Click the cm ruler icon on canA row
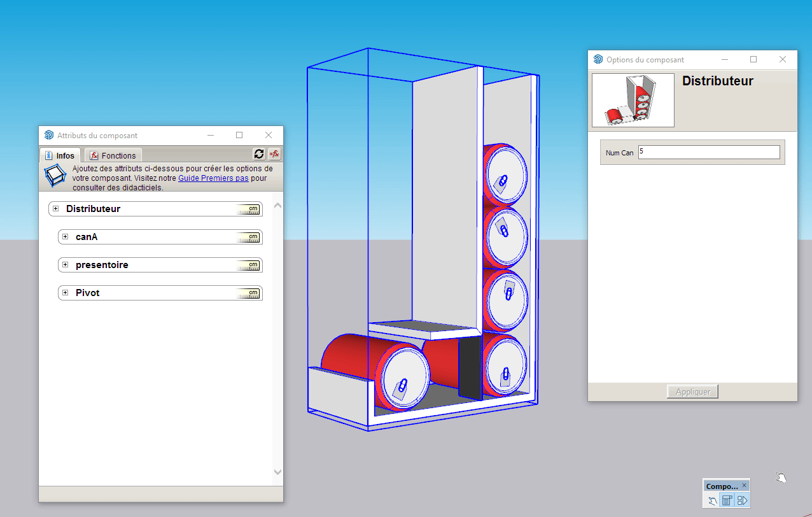Image resolution: width=812 pixels, height=517 pixels. [248, 237]
